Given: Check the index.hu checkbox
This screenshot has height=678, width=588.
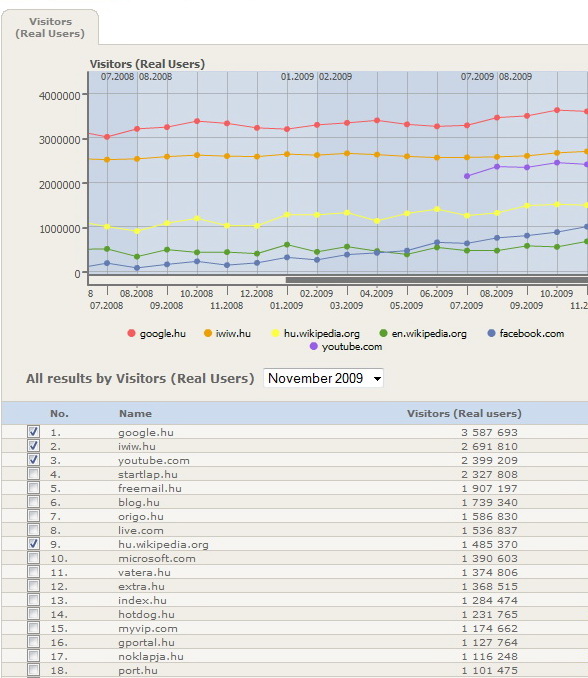Looking at the screenshot, I should click(33, 600).
